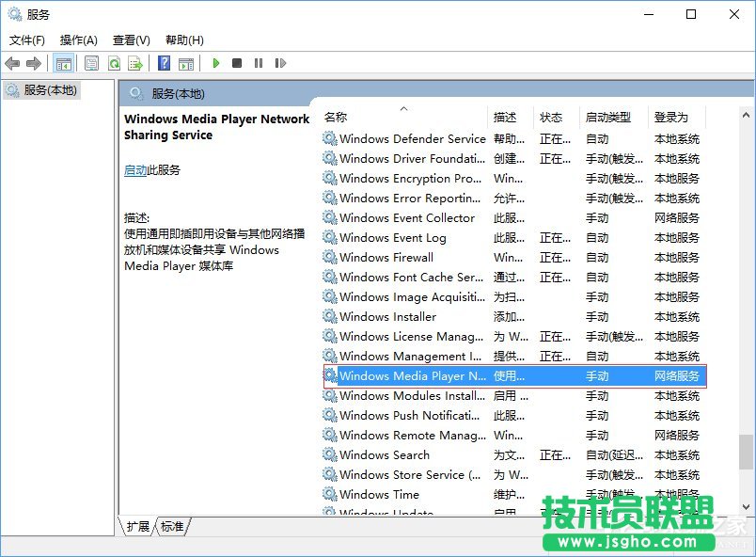
Task: Select the Windows Search service row
Action: click(x=404, y=454)
